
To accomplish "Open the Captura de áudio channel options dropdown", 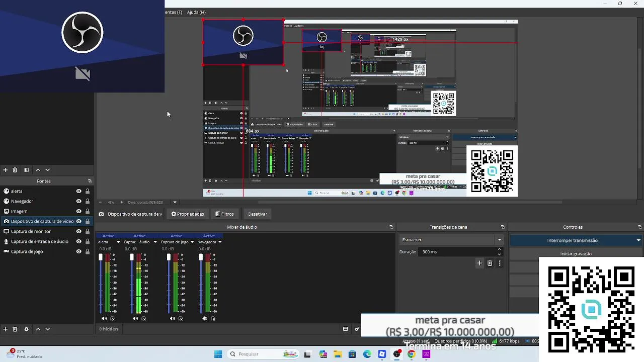I will (155, 242).
